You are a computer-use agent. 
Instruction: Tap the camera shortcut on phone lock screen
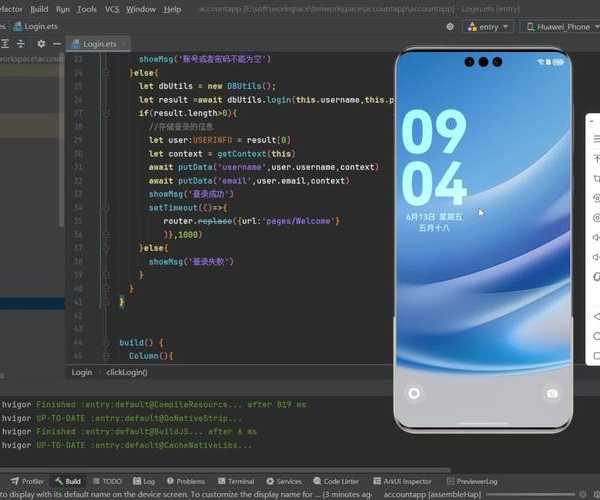tap(551, 394)
